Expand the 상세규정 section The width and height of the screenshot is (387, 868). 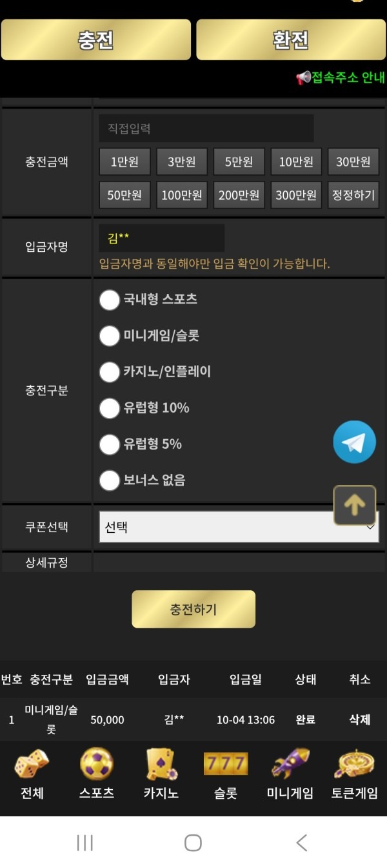point(46,562)
